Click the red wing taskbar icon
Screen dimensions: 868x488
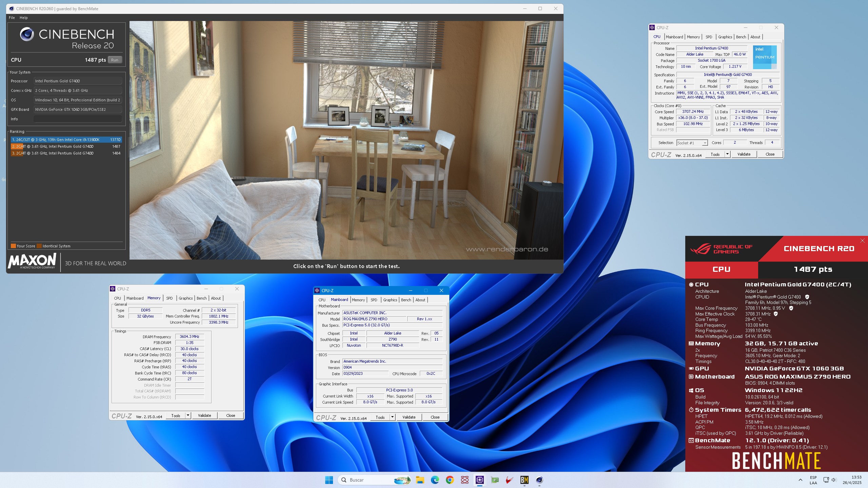click(x=510, y=480)
